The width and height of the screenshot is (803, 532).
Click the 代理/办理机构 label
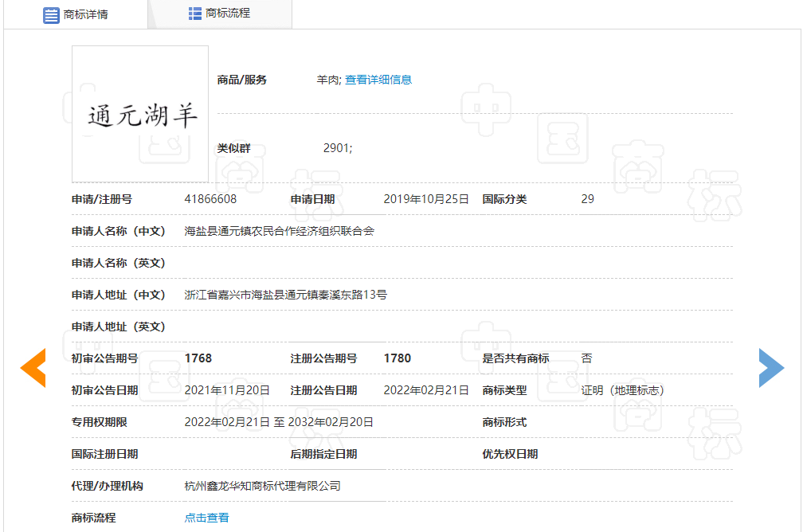coord(107,486)
